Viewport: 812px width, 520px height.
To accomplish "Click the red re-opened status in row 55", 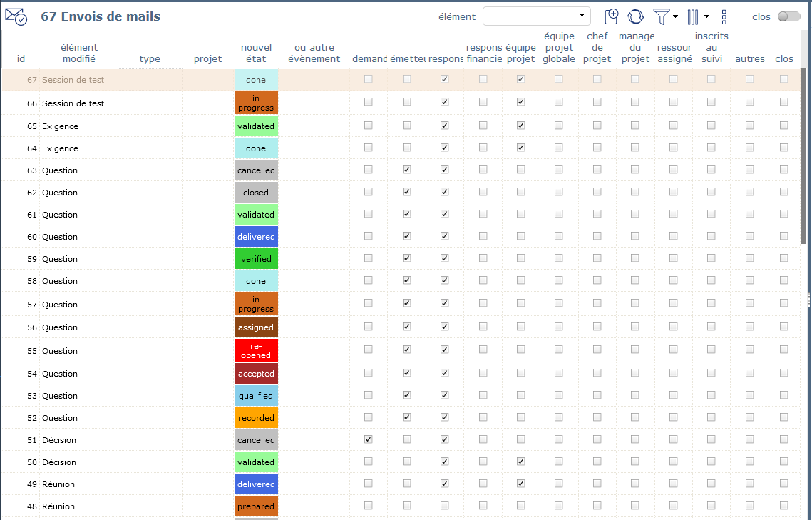I will (256, 350).
